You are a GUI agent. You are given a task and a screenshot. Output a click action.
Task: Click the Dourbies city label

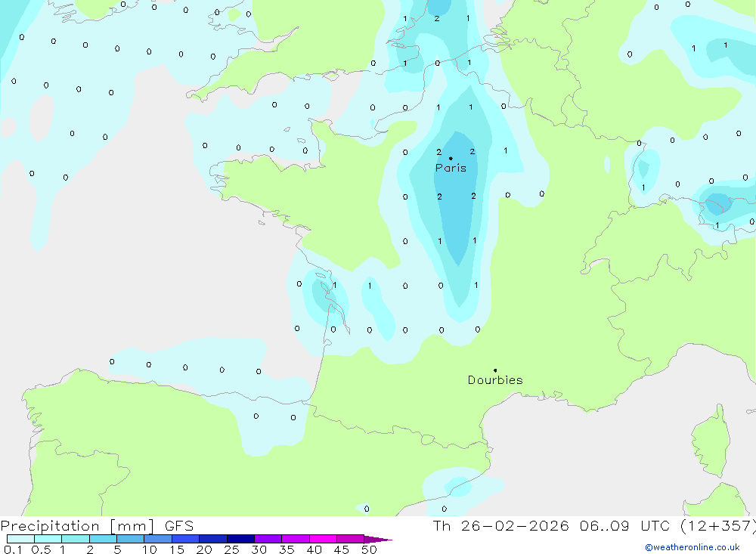pyautogui.click(x=495, y=380)
